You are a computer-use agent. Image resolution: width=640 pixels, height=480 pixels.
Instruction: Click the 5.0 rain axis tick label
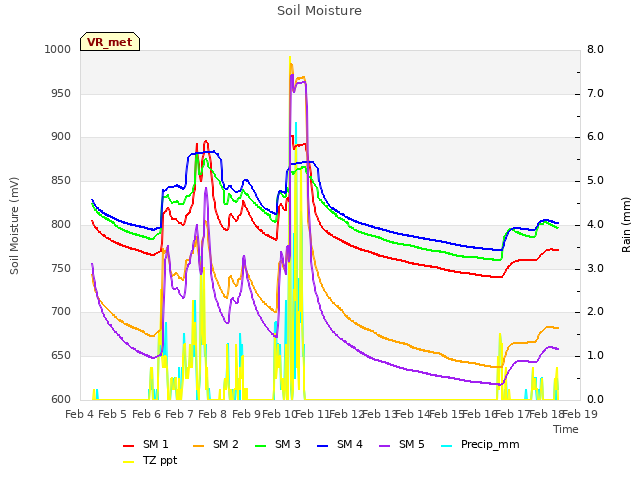coord(595,180)
